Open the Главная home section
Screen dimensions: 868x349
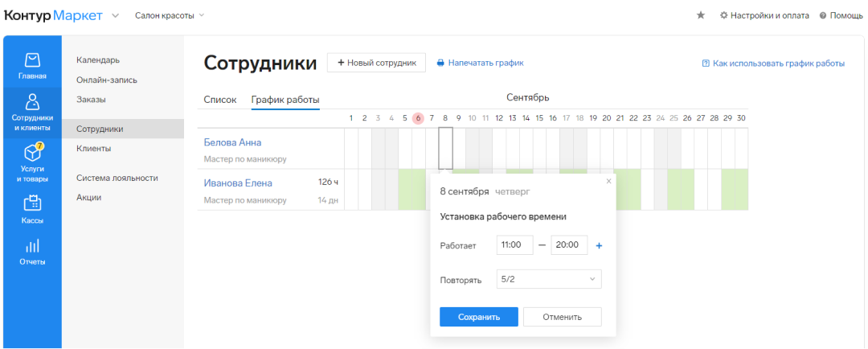coord(32,66)
